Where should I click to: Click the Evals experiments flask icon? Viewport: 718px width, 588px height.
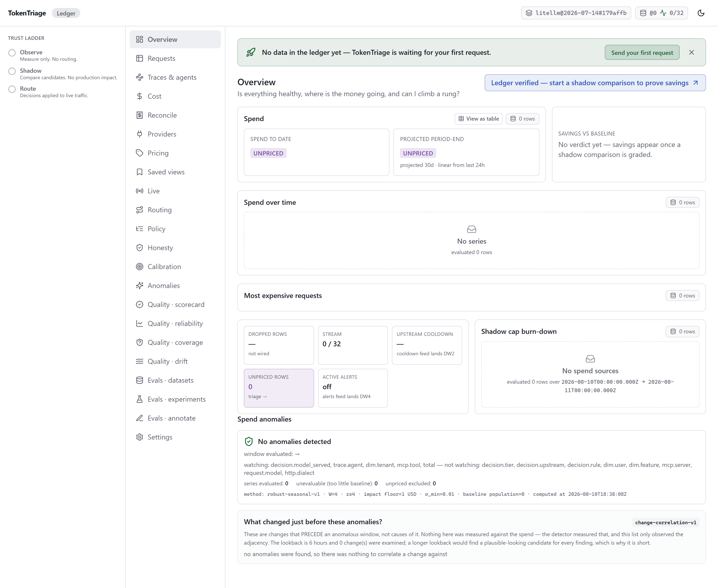point(140,399)
